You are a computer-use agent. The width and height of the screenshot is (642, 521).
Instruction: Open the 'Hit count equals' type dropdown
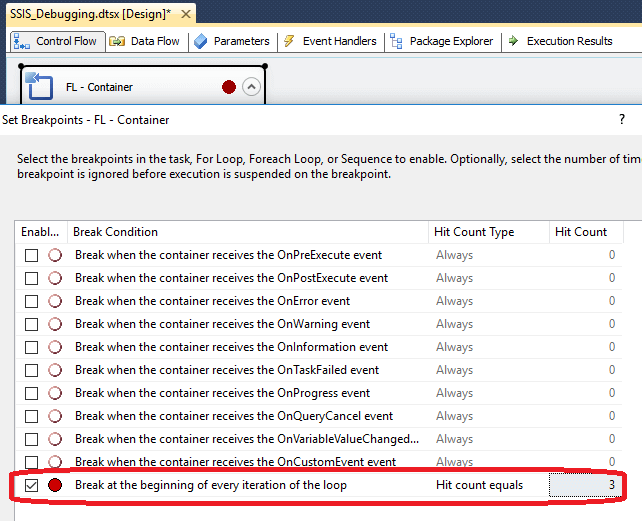[x=490, y=485]
